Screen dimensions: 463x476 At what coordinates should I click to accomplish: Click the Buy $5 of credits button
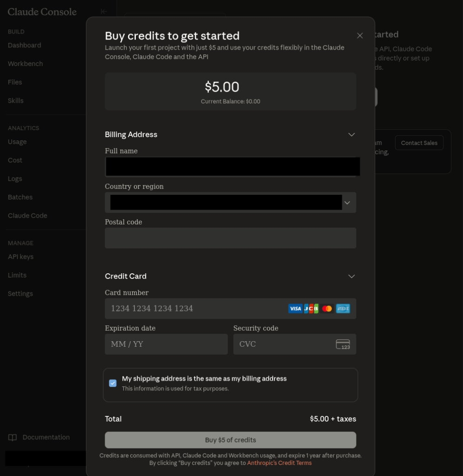(x=230, y=440)
